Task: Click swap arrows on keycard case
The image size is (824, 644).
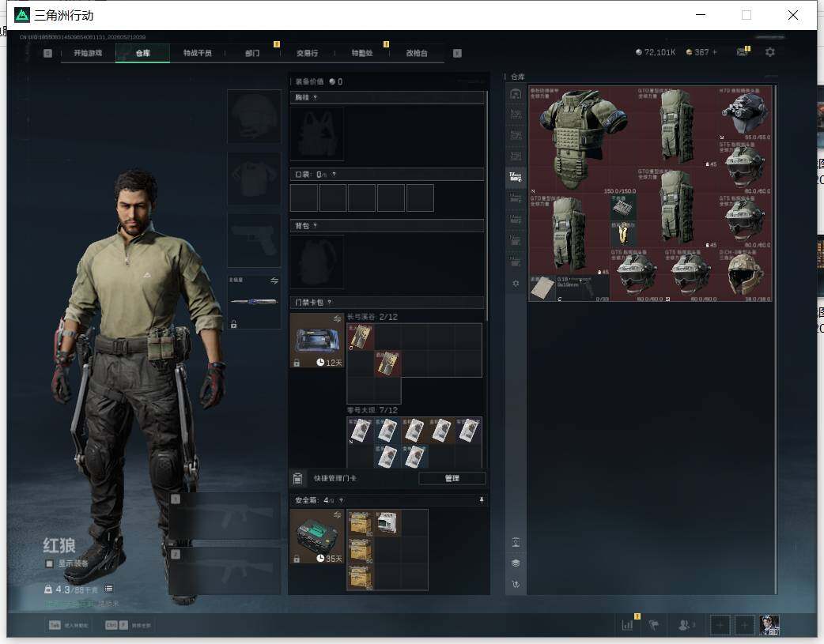Action: [x=338, y=319]
